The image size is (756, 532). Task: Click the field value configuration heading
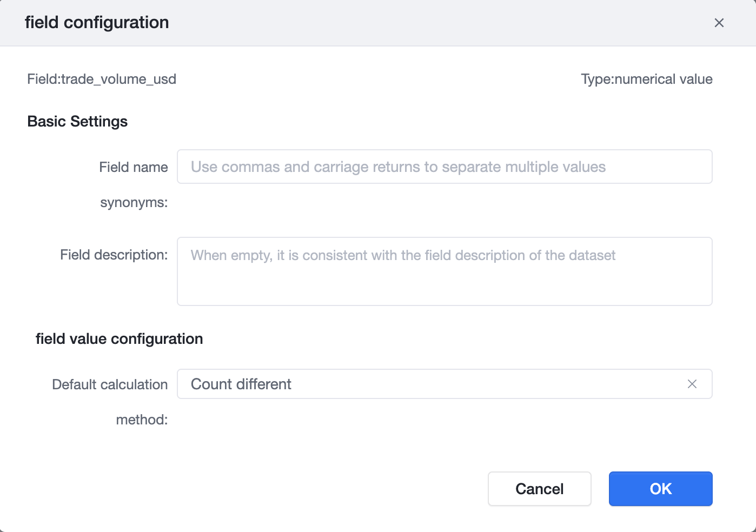pos(119,339)
